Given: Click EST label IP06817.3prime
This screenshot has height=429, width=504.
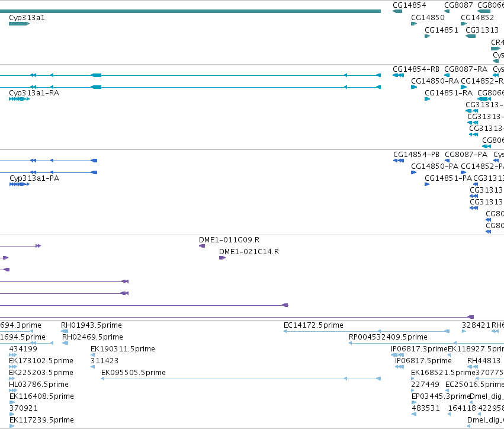Looking at the screenshot, I should (x=419, y=349).
